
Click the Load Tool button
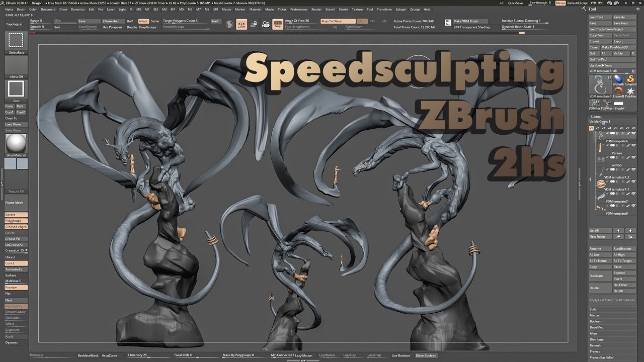pyautogui.click(x=600, y=17)
